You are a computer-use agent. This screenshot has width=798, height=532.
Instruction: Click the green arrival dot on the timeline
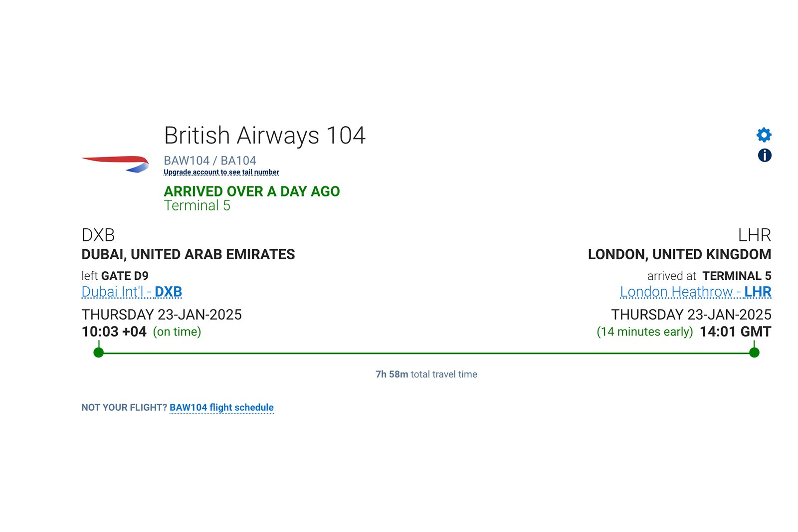pyautogui.click(x=754, y=352)
